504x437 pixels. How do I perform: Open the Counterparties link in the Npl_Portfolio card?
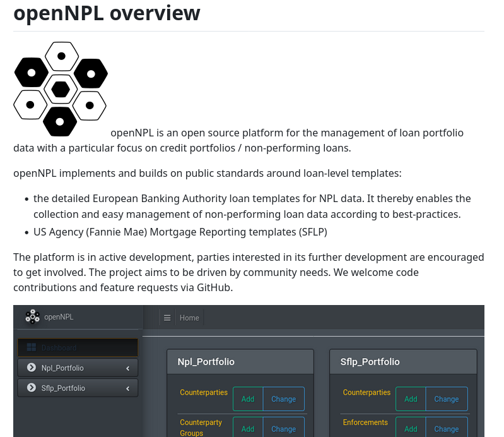pos(204,392)
